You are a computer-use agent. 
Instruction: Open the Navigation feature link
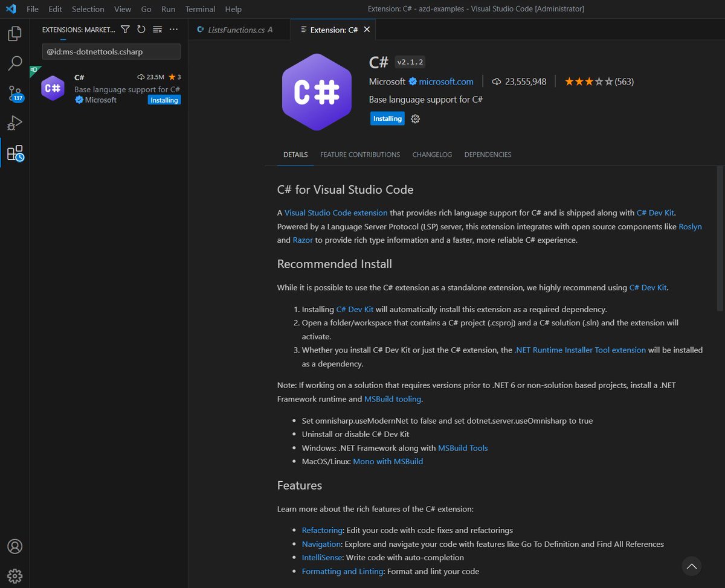pyautogui.click(x=321, y=544)
